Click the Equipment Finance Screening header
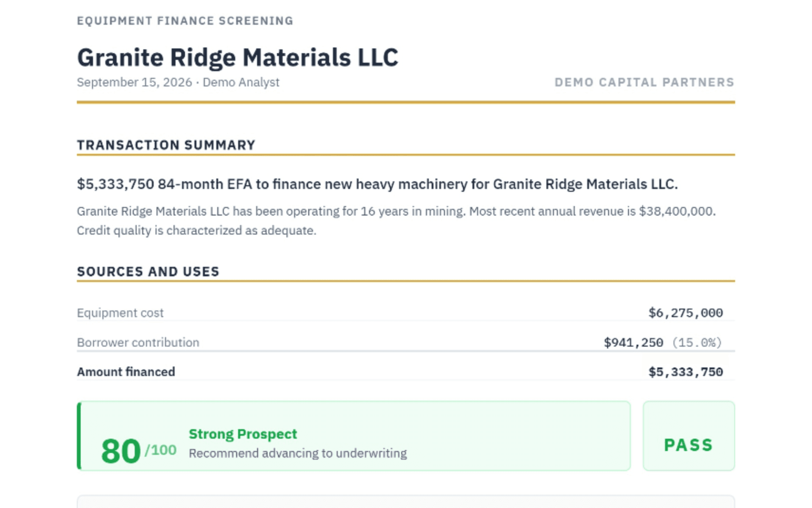The width and height of the screenshot is (812, 508). (185, 21)
